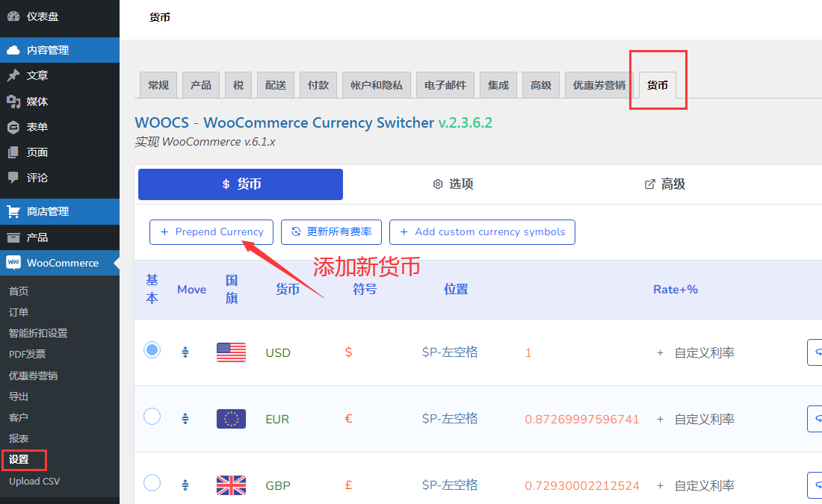This screenshot has width=822, height=504.
Task: Click the USD position $P-左空格
Action: point(450,352)
